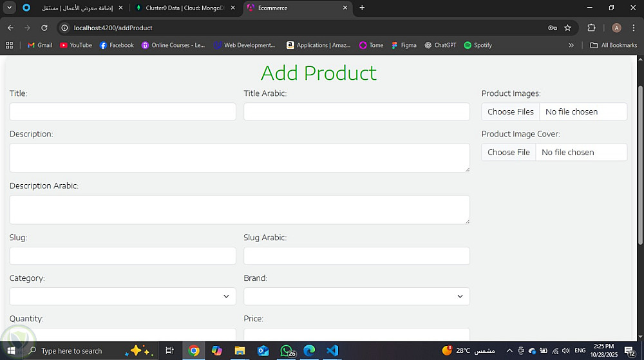Click the address bar URL
The width and height of the screenshot is (644, 360).
[113, 28]
